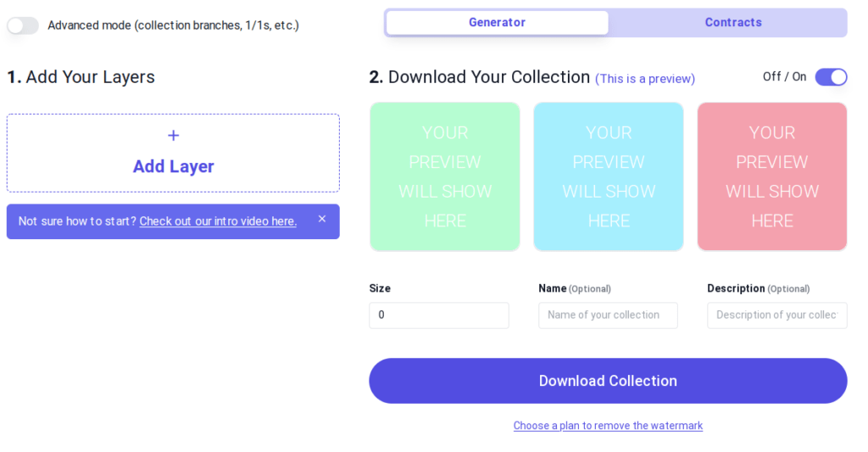
Task: Click the Name of your collection field
Action: point(608,315)
